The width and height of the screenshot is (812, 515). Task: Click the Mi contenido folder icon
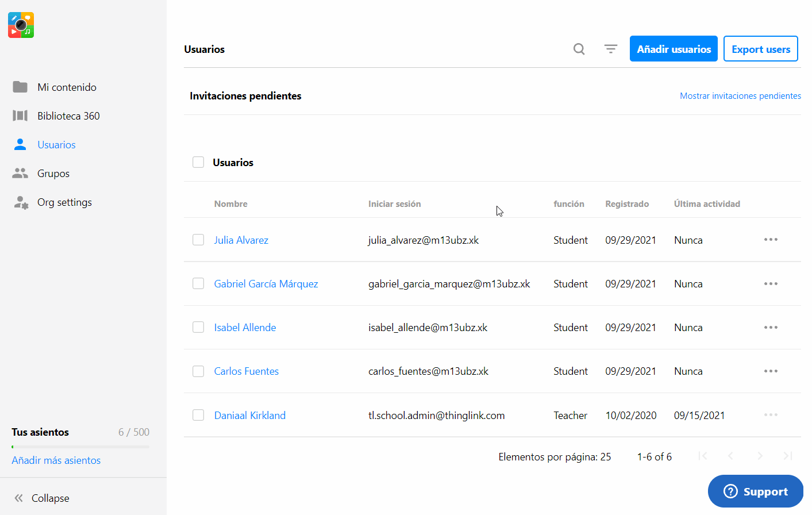point(20,87)
